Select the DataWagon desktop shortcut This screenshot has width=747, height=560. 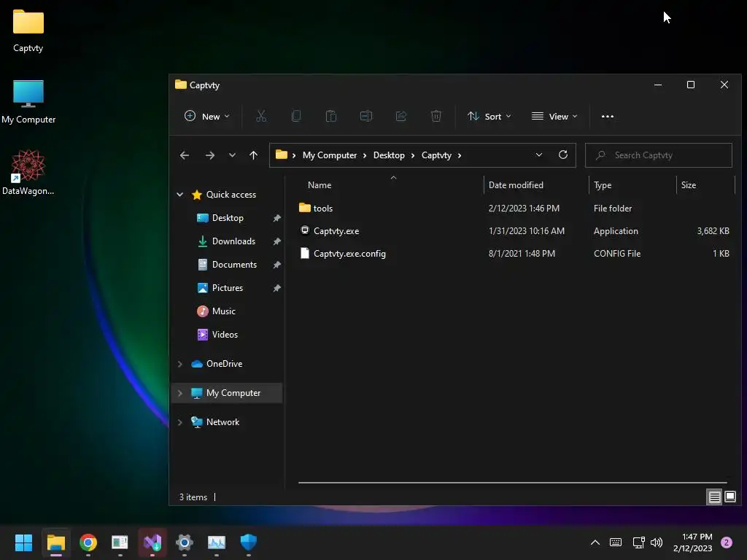28,172
